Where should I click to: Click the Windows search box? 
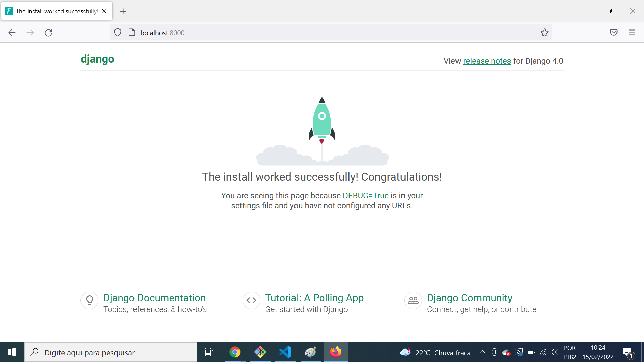tap(111, 352)
